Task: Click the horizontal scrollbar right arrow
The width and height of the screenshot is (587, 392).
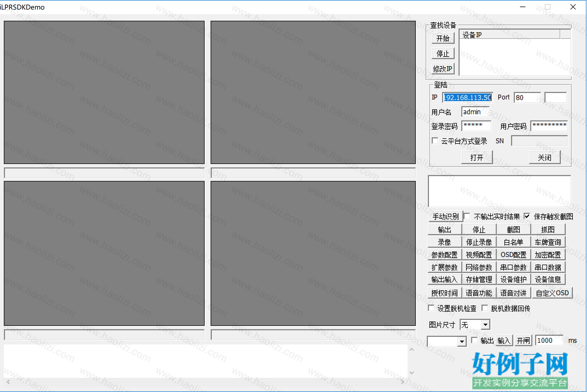Action: point(402,382)
